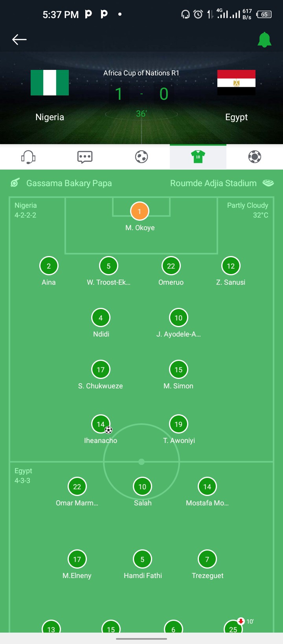Viewport: 283px width, 644px height.
Task: Tap the Egypt flag
Action: 236,82
